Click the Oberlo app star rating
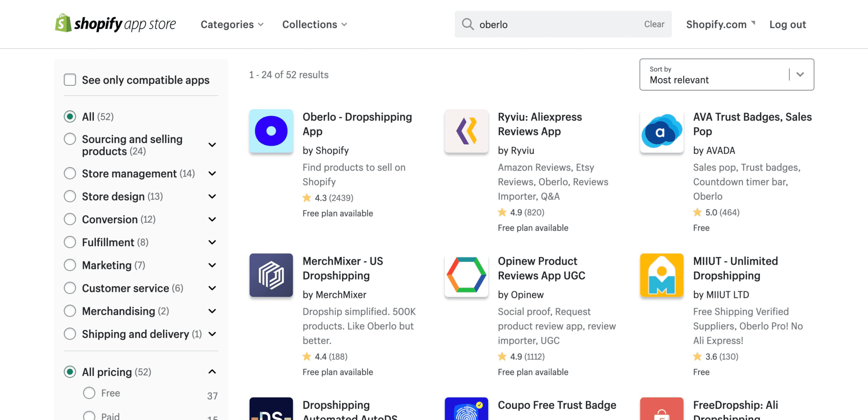Screen dimensions: 868x420 [x=328, y=198]
